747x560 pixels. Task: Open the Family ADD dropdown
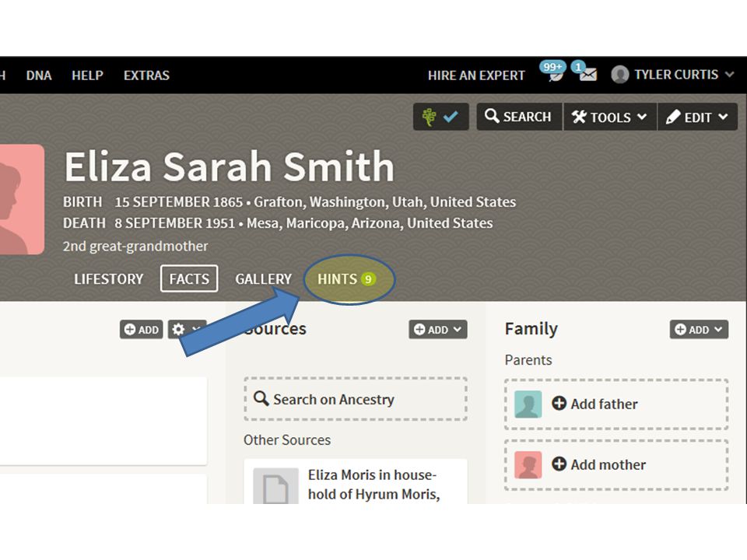(699, 330)
